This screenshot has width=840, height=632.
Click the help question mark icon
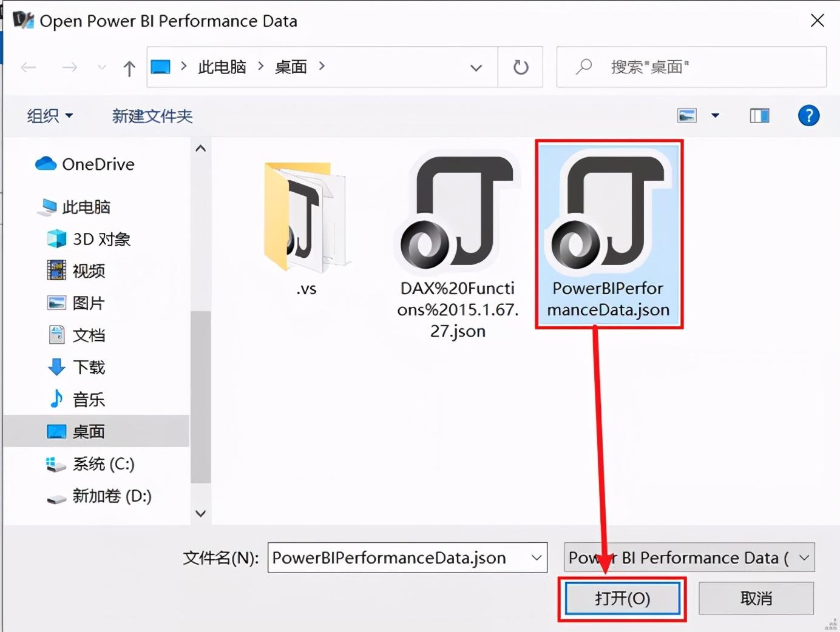(808, 115)
